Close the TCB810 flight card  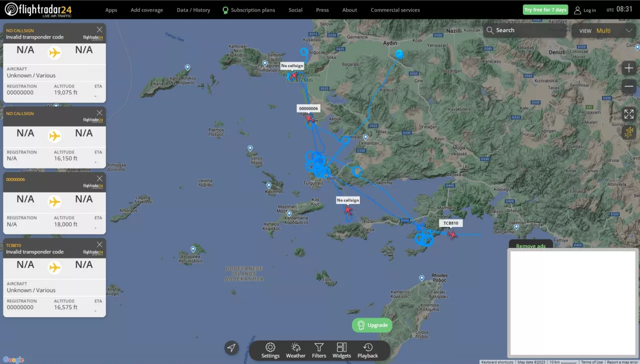pyautogui.click(x=100, y=244)
